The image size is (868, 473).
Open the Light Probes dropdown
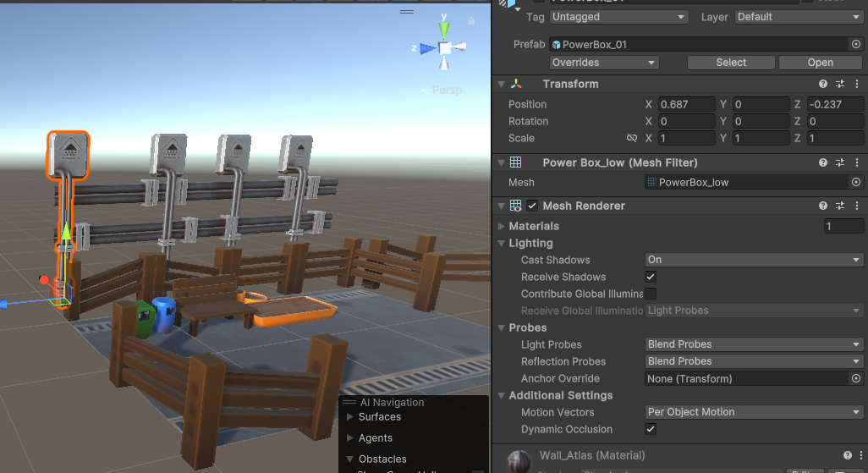(754, 344)
